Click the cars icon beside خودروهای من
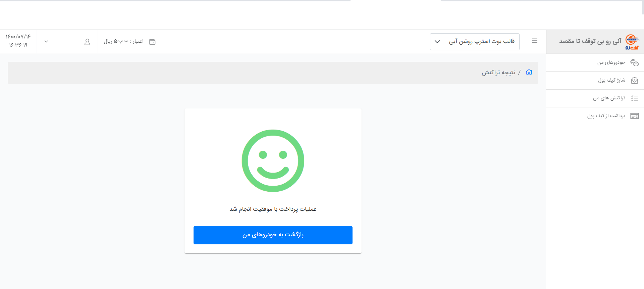 [635, 63]
